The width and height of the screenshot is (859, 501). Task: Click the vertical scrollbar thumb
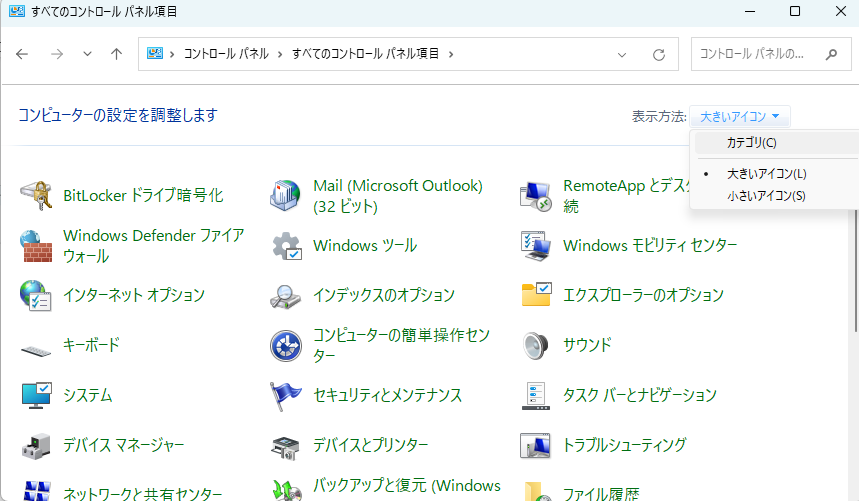pyautogui.click(x=856, y=270)
